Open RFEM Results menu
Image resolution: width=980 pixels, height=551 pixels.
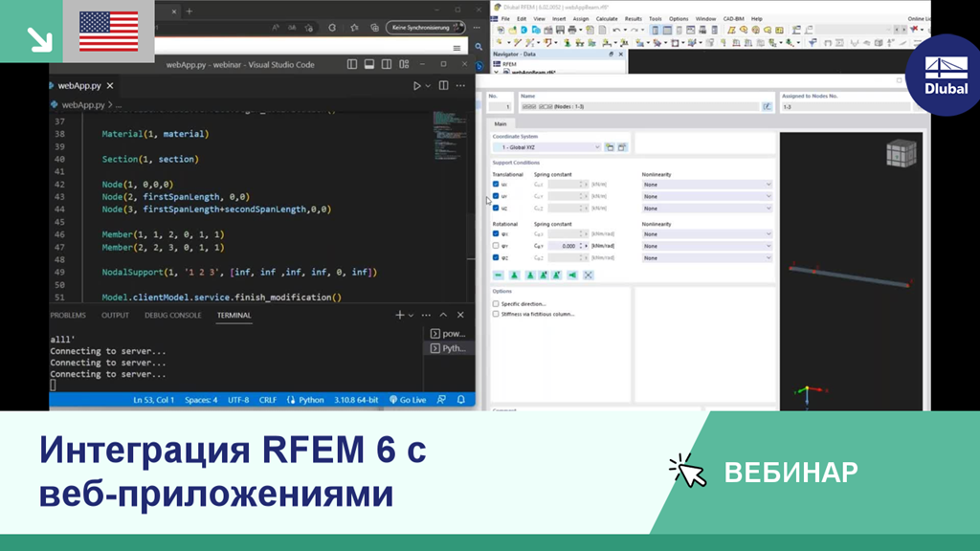634,19
